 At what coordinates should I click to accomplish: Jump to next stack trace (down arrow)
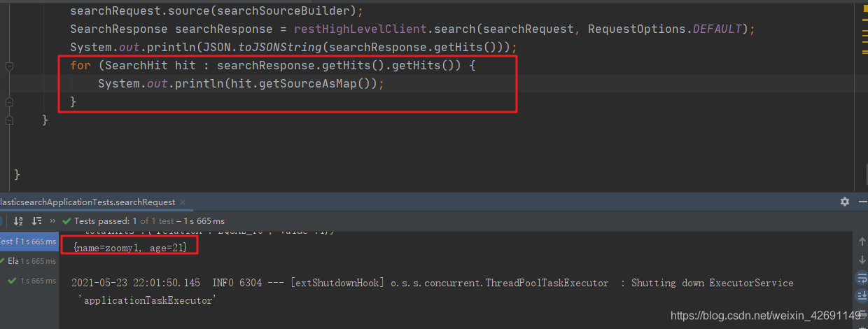point(862,260)
